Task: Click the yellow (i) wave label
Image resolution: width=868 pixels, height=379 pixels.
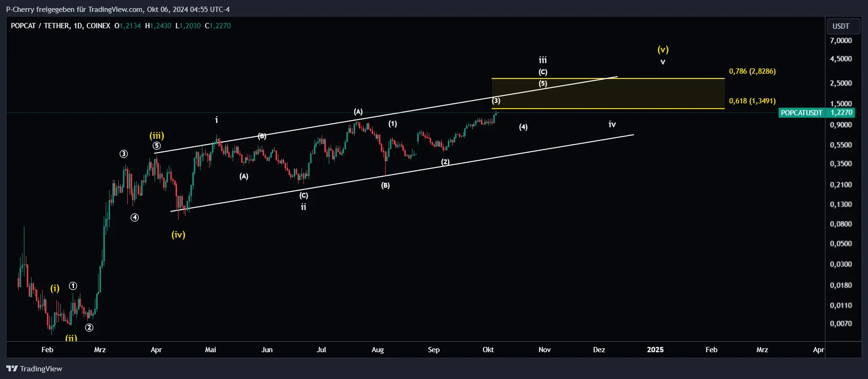Action: [55, 288]
